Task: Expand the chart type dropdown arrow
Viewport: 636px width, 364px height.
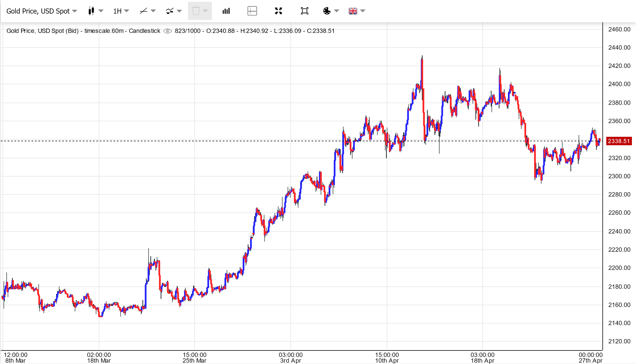Action: click(x=101, y=11)
